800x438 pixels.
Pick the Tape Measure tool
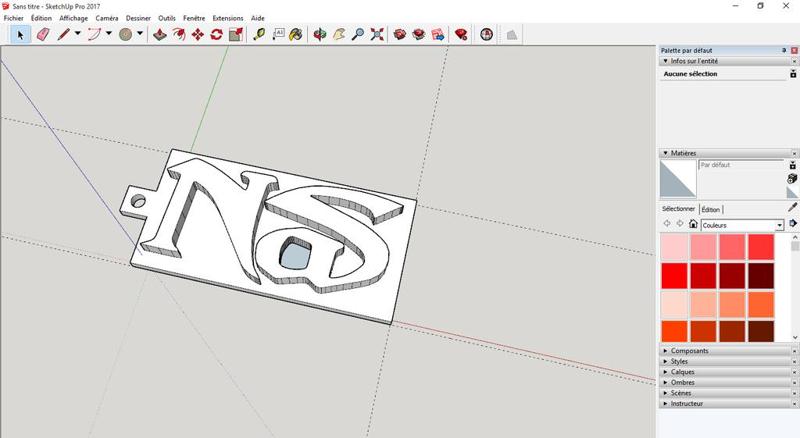(x=259, y=35)
